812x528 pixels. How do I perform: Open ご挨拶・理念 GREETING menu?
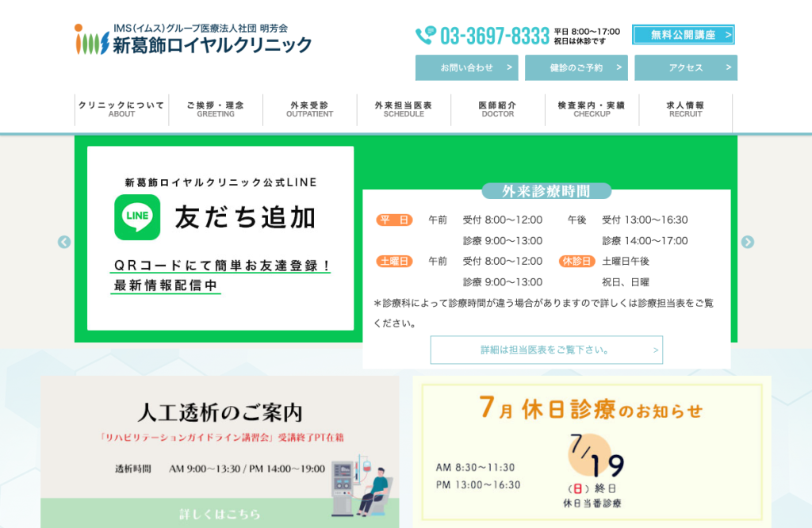216,109
